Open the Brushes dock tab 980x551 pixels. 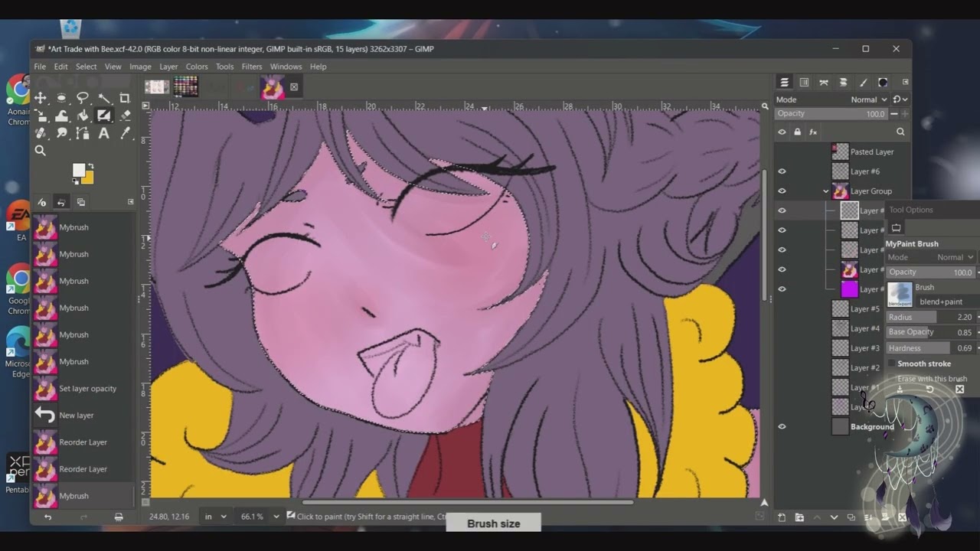863,83
